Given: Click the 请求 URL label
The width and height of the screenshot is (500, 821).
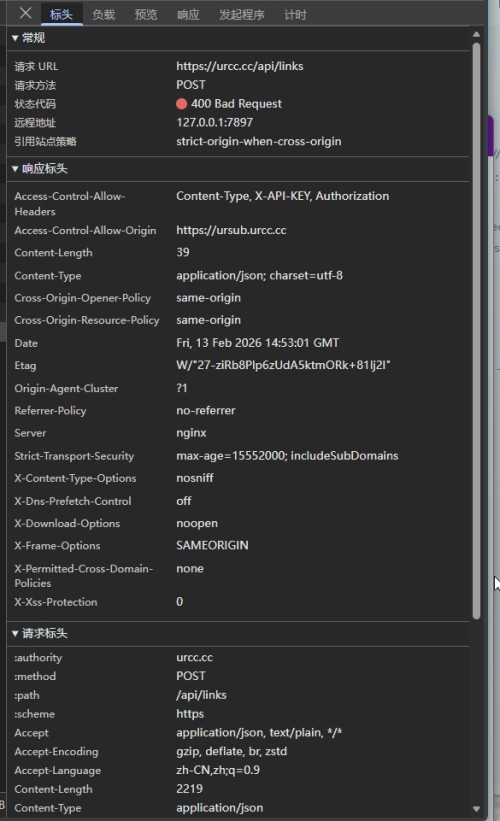Looking at the screenshot, I should [x=36, y=66].
